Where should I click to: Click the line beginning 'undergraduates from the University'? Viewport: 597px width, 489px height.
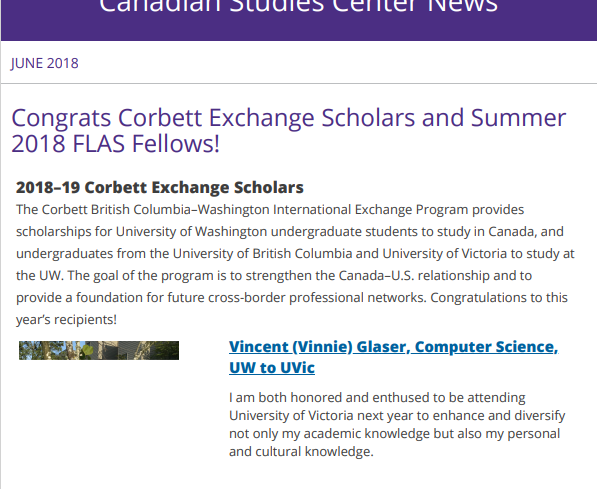(295, 254)
